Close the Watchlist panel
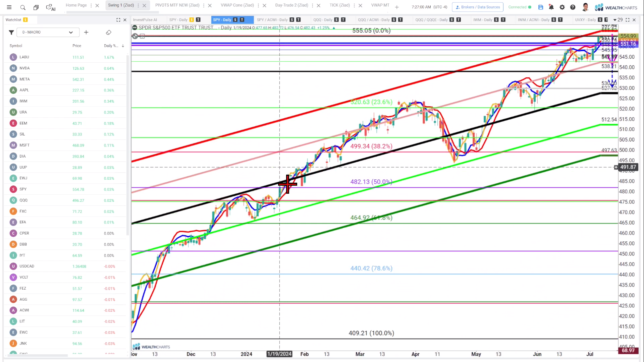The height and width of the screenshot is (362, 644). point(125,20)
